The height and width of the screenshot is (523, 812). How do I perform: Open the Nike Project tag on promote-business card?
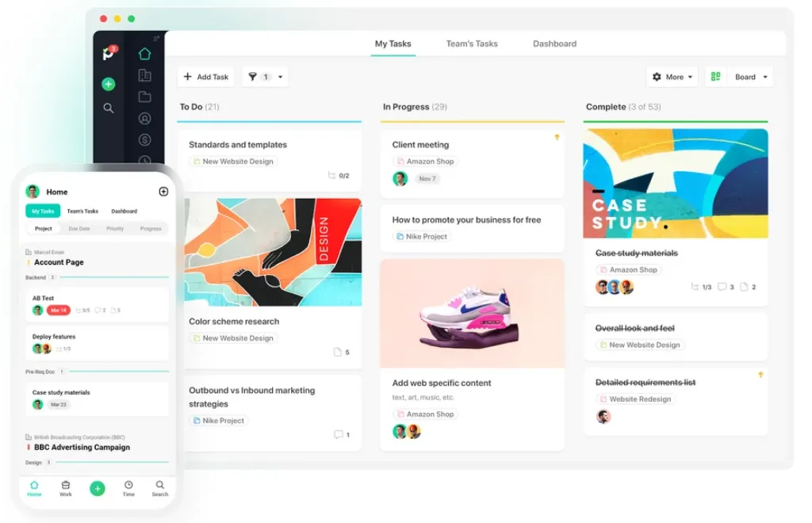tap(422, 236)
